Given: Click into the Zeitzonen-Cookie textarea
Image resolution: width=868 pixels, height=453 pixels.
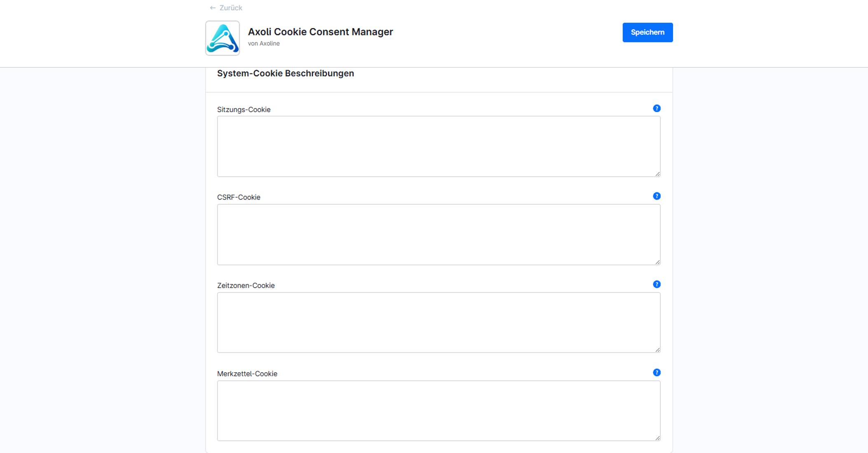Looking at the screenshot, I should click(x=439, y=322).
